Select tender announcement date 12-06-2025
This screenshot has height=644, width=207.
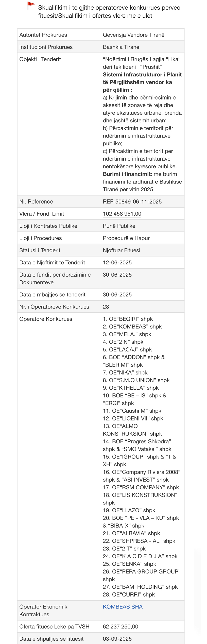[x=117, y=262]
